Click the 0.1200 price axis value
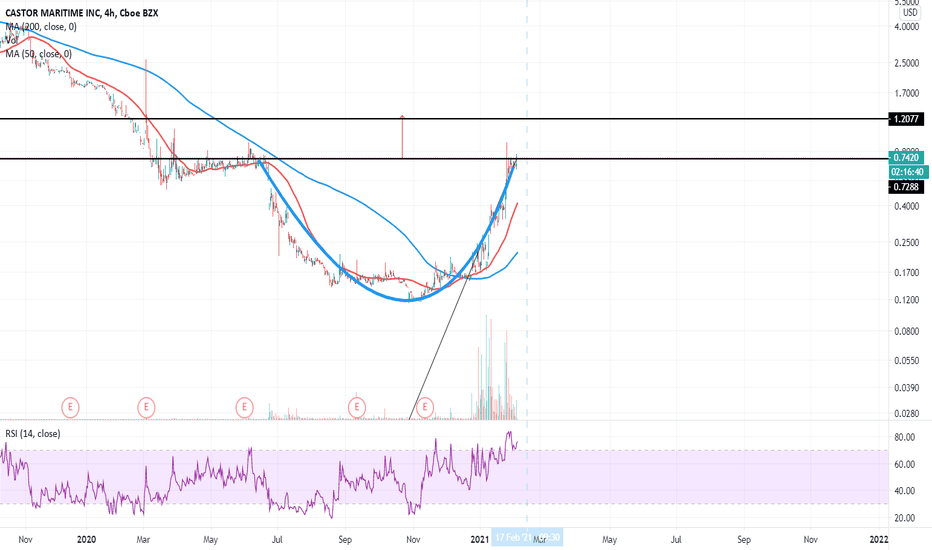 906,300
